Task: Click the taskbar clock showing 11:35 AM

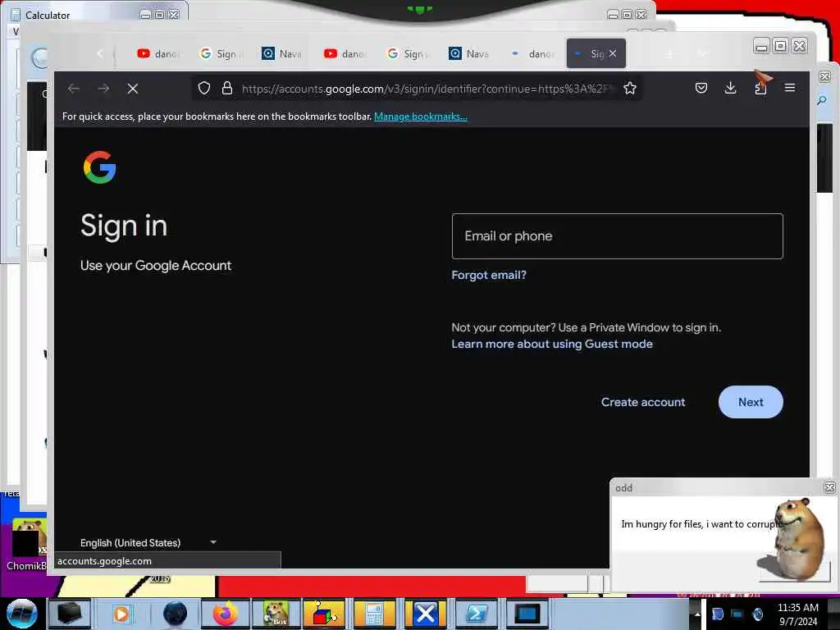Action: 797,614
